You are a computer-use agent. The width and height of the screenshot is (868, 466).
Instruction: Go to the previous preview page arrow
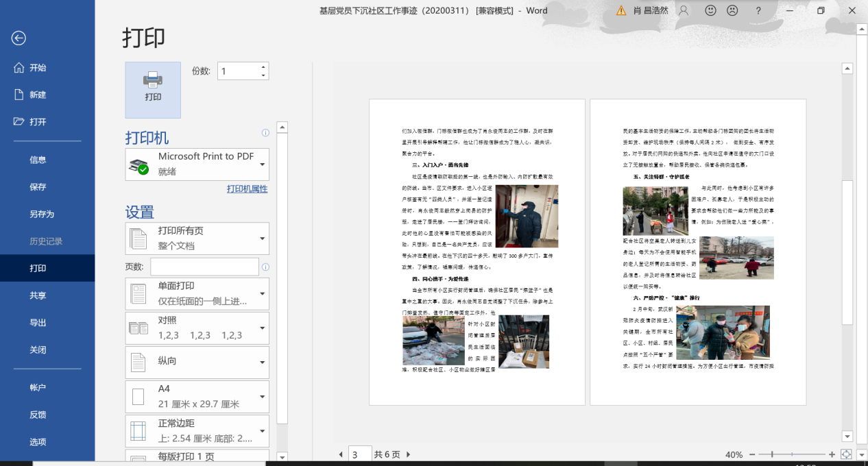pyautogui.click(x=341, y=454)
